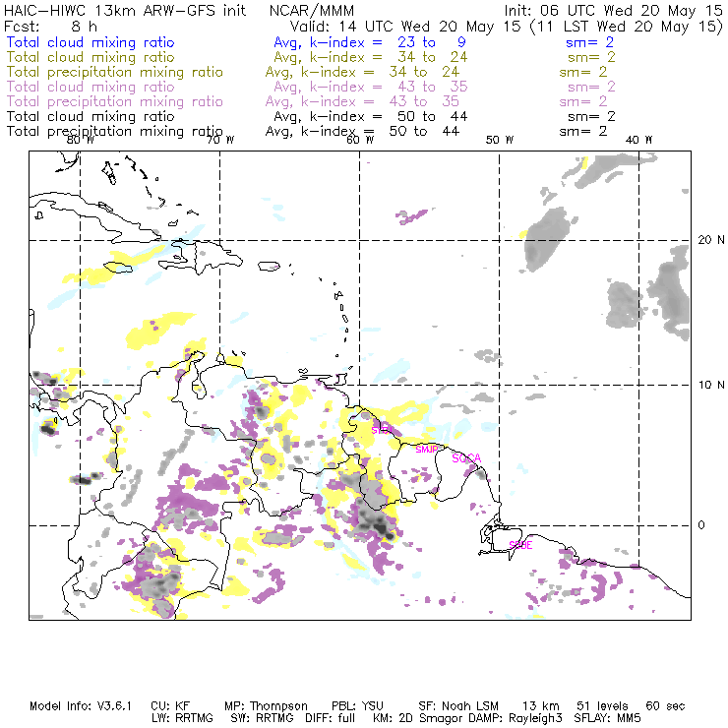This screenshot has width=728, height=728.
Task: Click the 'KM: 2D Smagor' model setting
Action: [418, 718]
